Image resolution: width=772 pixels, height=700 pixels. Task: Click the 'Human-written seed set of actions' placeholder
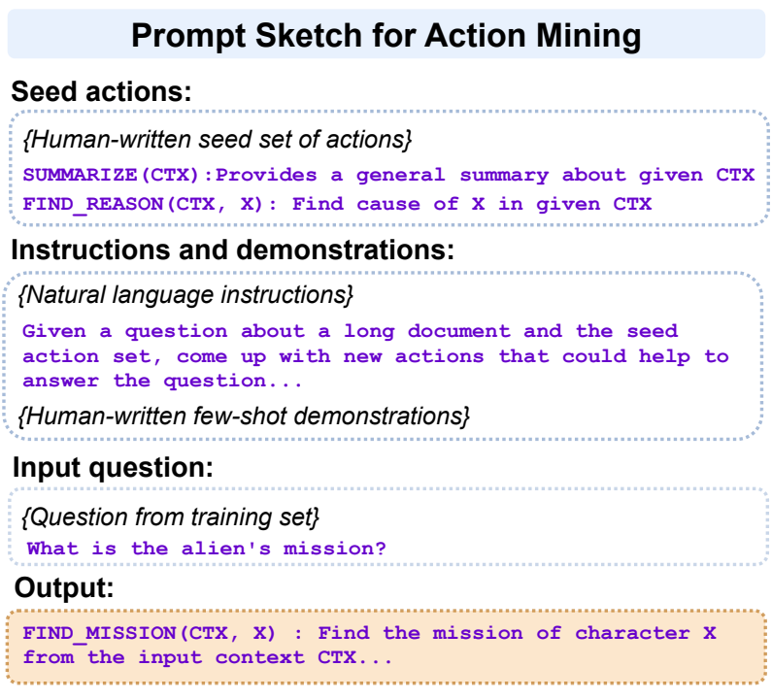pyautogui.click(x=217, y=140)
